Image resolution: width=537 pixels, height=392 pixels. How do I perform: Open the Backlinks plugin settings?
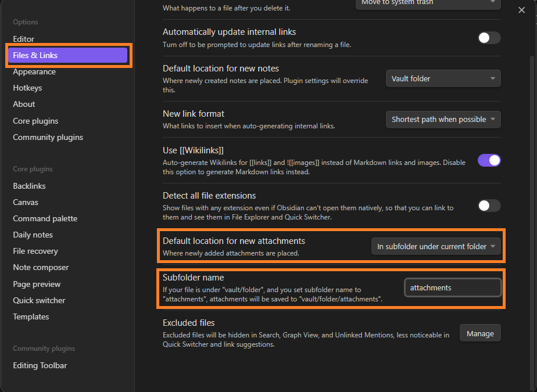click(29, 186)
